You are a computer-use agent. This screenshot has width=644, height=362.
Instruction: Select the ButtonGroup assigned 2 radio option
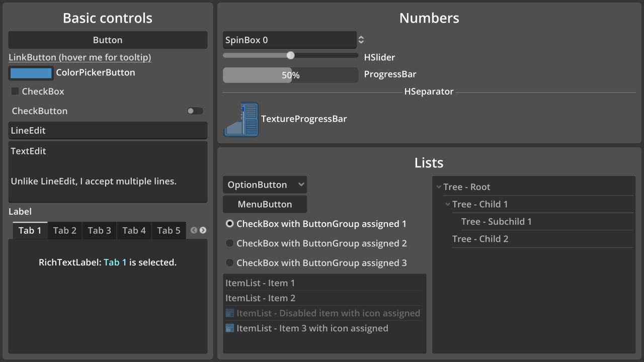(229, 243)
